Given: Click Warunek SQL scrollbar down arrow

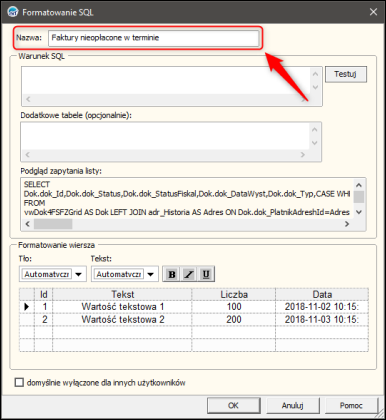Looking at the screenshot, I should pos(316,87).
